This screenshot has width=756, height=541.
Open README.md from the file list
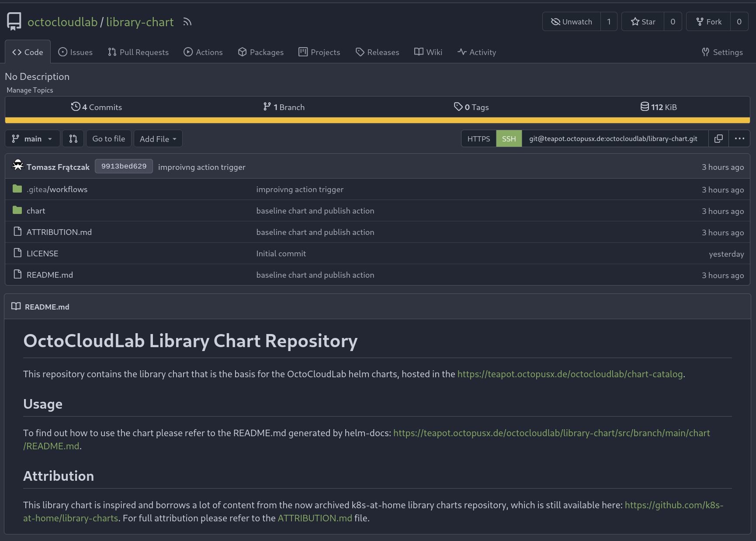pos(50,275)
